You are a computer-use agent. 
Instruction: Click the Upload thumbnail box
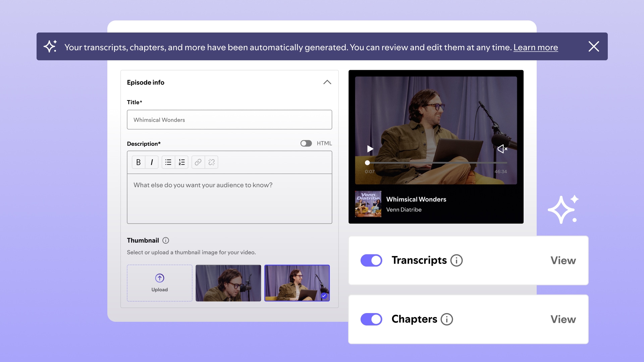tap(160, 283)
